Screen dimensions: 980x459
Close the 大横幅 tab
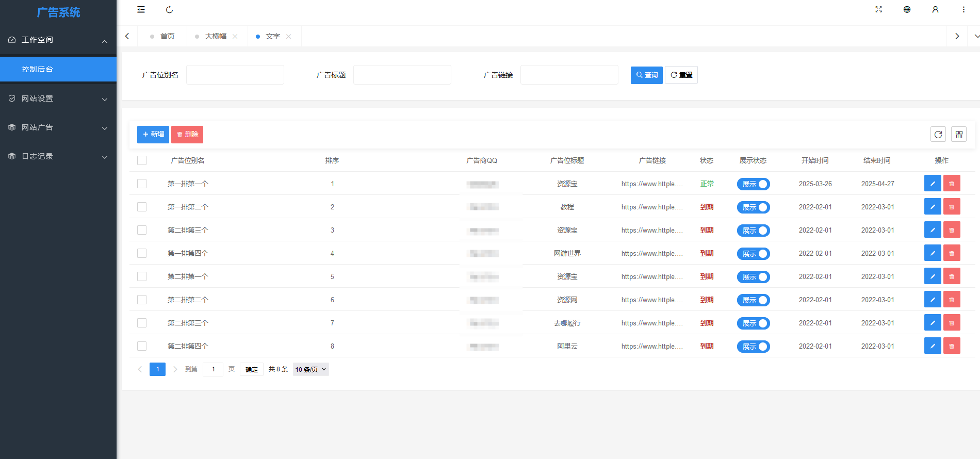coord(235,36)
